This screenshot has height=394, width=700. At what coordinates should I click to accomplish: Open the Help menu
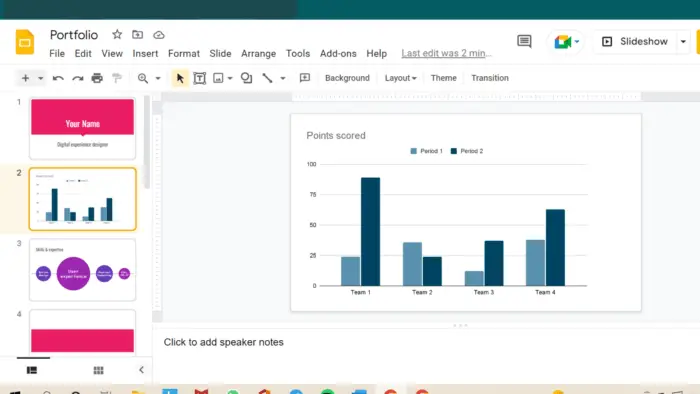pyautogui.click(x=376, y=54)
